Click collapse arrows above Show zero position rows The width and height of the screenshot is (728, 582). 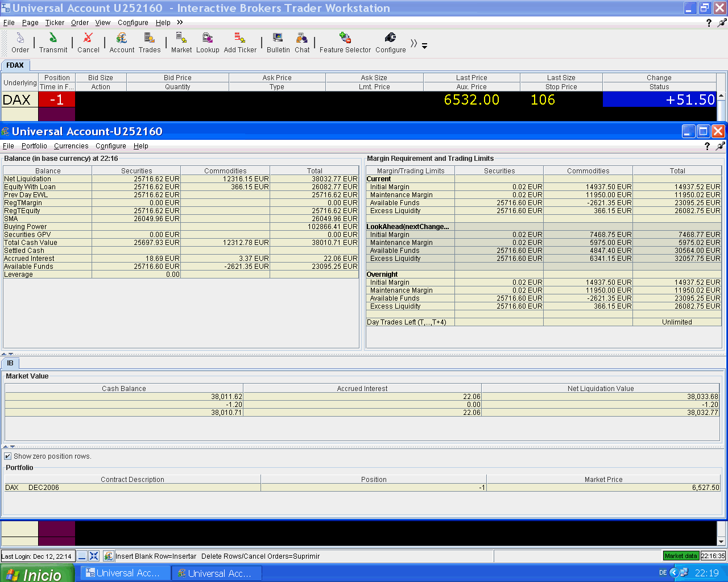click(x=8, y=447)
